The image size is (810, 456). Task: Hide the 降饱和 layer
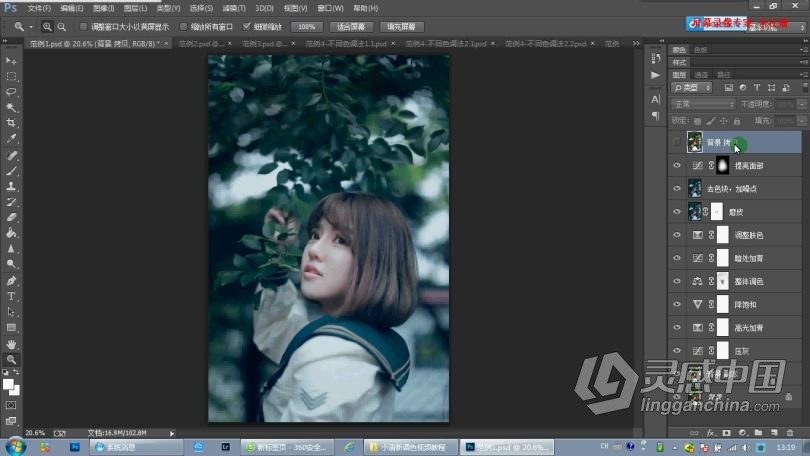[677, 304]
